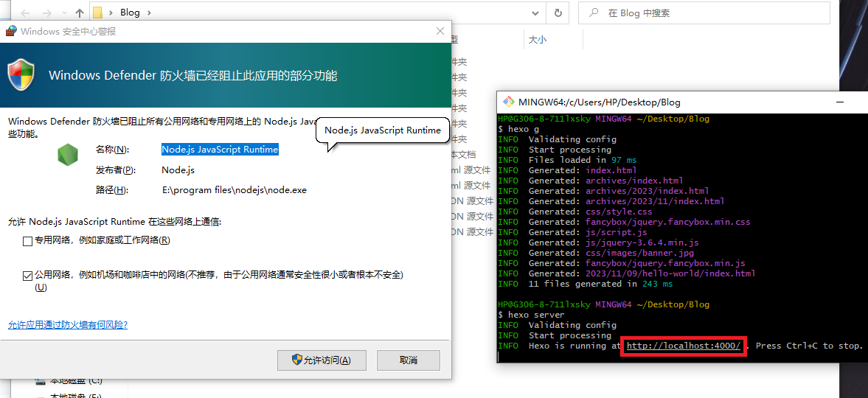Go back with Explorer's left arrow
Screen dimensions: 868x398
(x=26, y=13)
